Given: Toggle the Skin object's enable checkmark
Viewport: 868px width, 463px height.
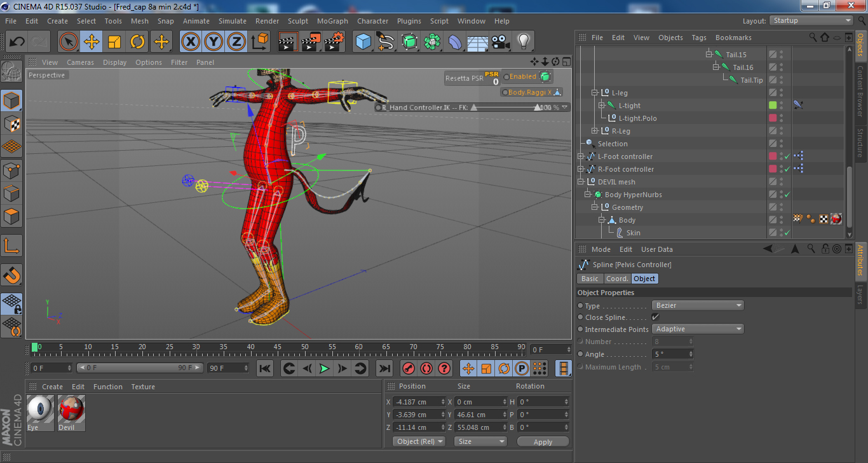Looking at the screenshot, I should coord(787,233).
